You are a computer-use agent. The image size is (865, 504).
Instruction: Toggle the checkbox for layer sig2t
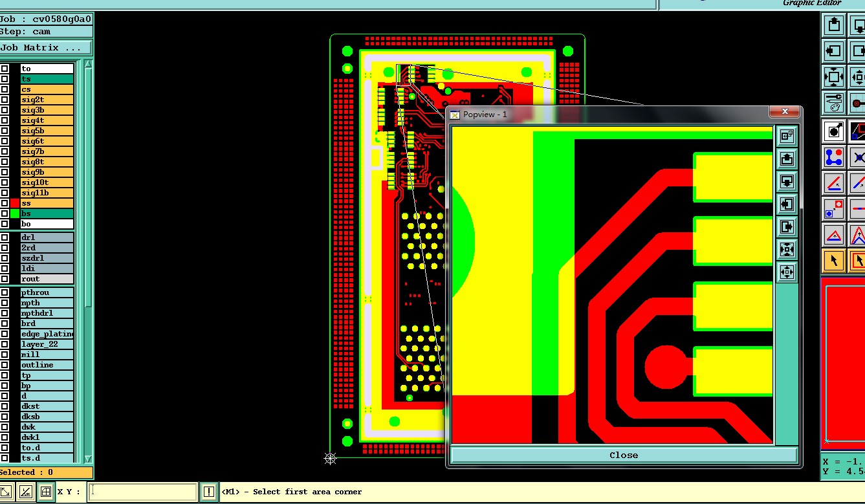(5, 100)
